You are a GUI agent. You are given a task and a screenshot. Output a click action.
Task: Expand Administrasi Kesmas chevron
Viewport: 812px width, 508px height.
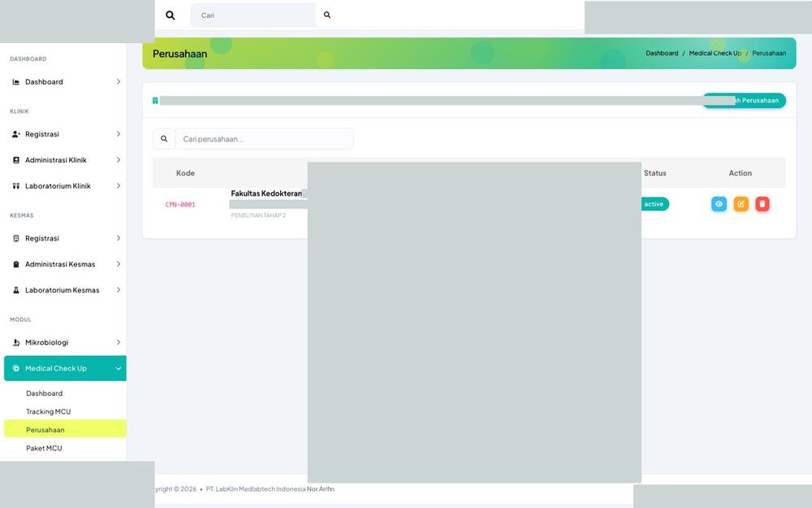point(118,264)
